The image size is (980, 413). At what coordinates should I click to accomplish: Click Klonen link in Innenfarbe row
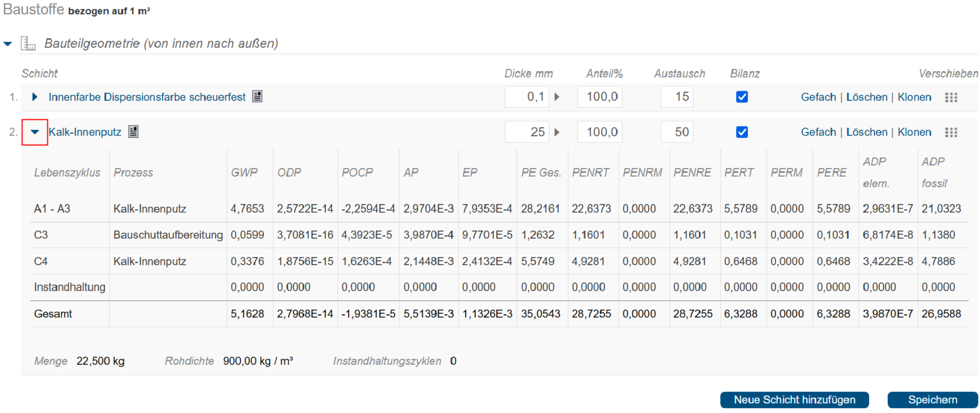pos(914,97)
